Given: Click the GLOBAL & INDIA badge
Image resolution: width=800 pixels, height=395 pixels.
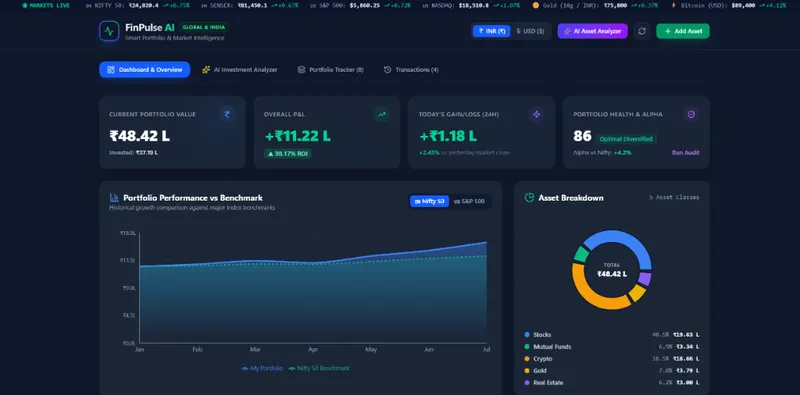Looking at the screenshot, I should 203,28.
